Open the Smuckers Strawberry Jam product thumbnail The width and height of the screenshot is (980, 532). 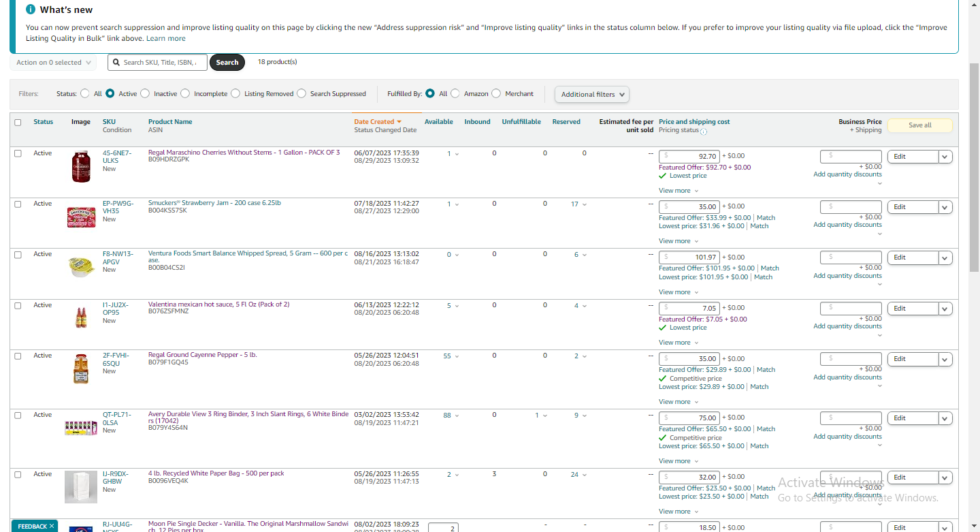click(x=81, y=217)
